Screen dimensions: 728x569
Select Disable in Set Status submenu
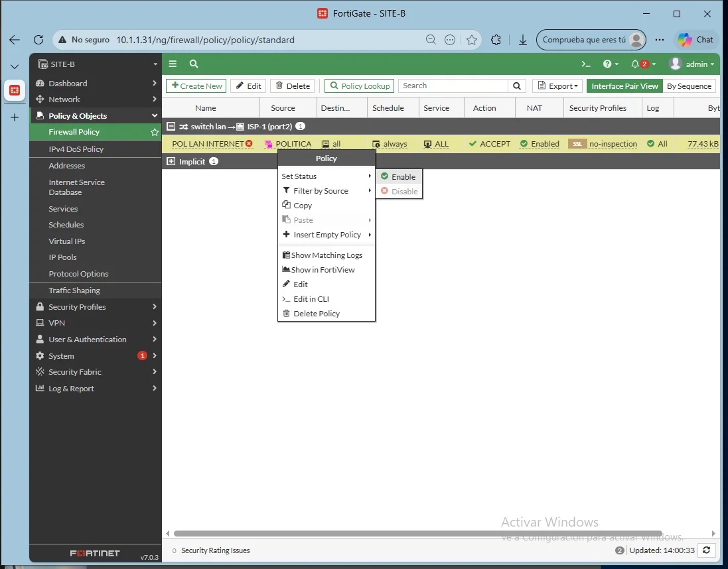click(399, 191)
